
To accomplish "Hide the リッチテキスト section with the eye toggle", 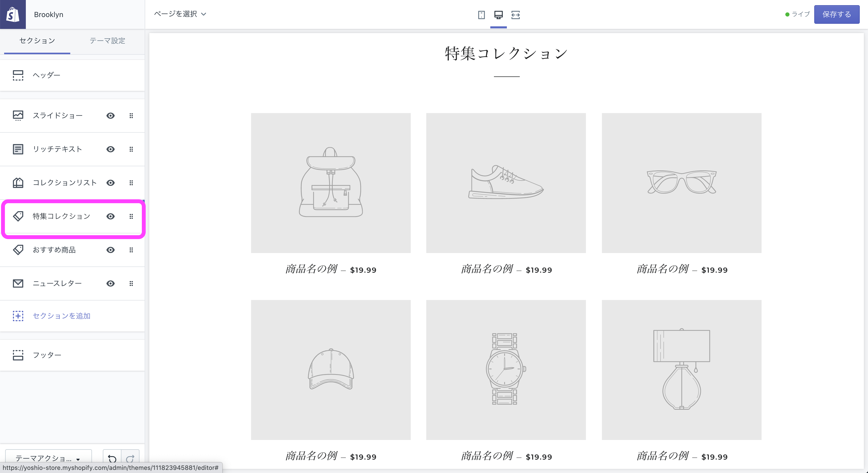I will (x=111, y=149).
